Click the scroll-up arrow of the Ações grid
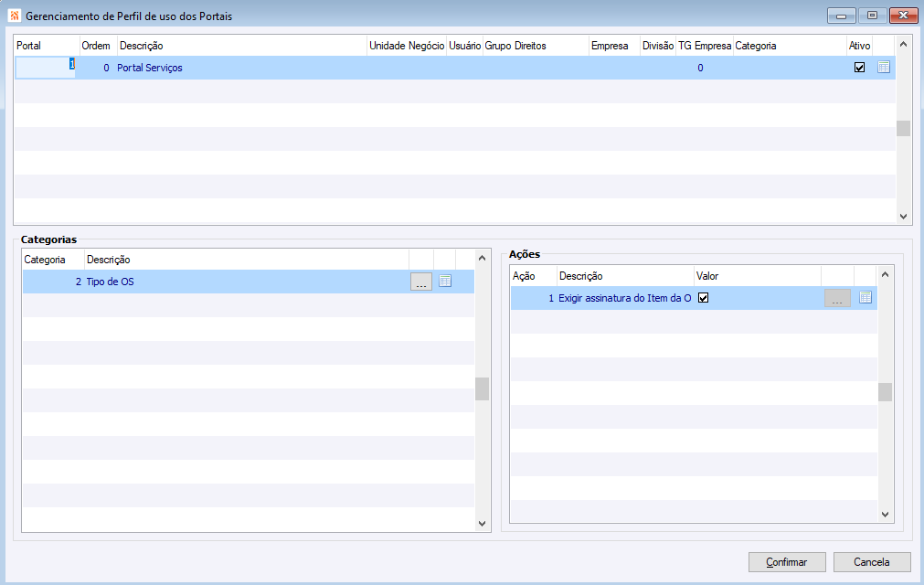This screenshot has height=585, width=924. pyautogui.click(x=885, y=274)
